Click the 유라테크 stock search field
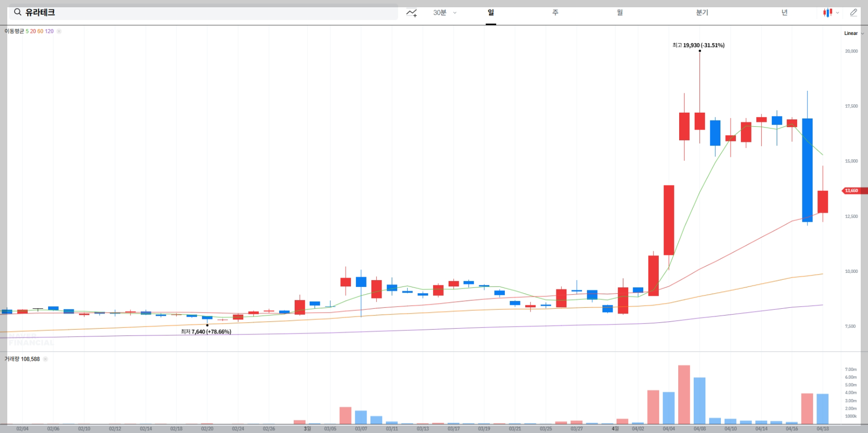868x433 pixels. [x=203, y=13]
